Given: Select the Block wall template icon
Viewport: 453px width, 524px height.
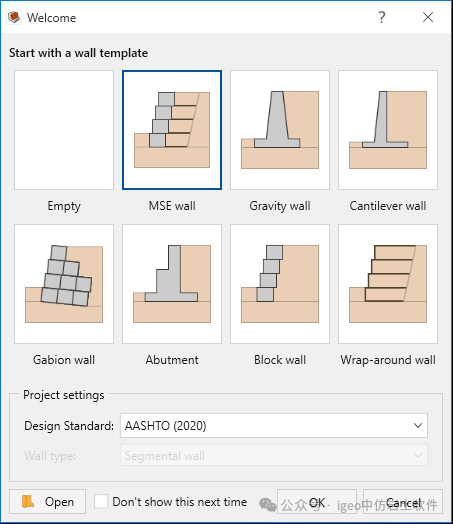Looking at the screenshot, I should pyautogui.click(x=280, y=284).
